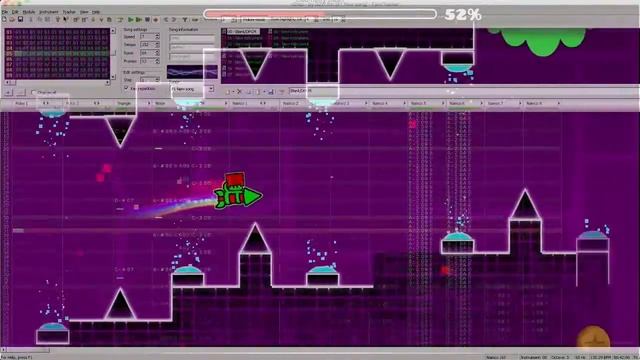640x360 pixels.
Task: Paste using the toolbar Paste icon
Action: click(47, 19)
